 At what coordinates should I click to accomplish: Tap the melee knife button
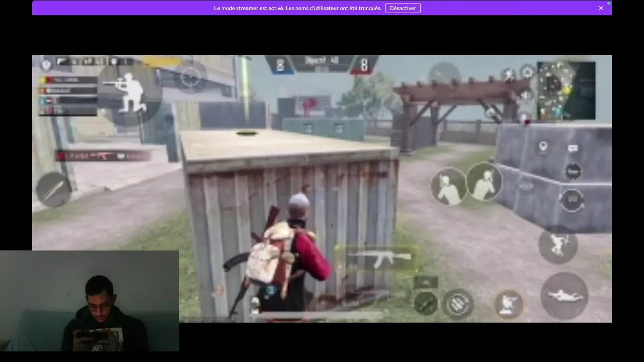coord(426,304)
